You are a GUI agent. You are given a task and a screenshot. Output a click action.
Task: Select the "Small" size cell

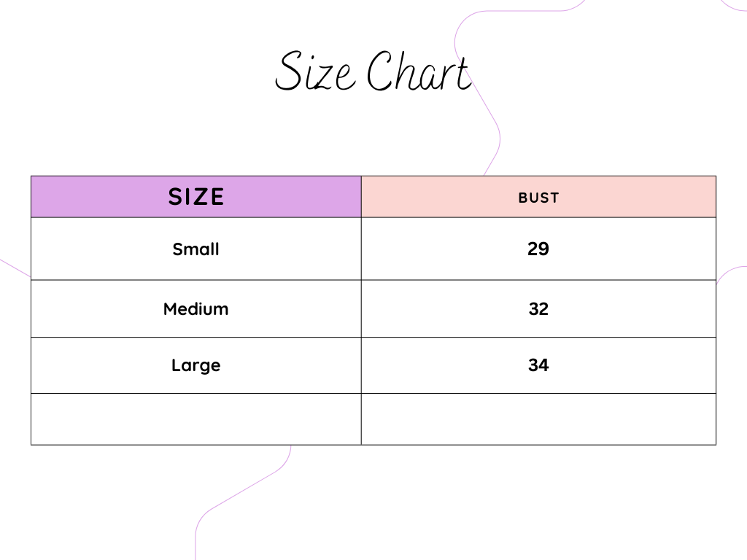click(x=196, y=249)
